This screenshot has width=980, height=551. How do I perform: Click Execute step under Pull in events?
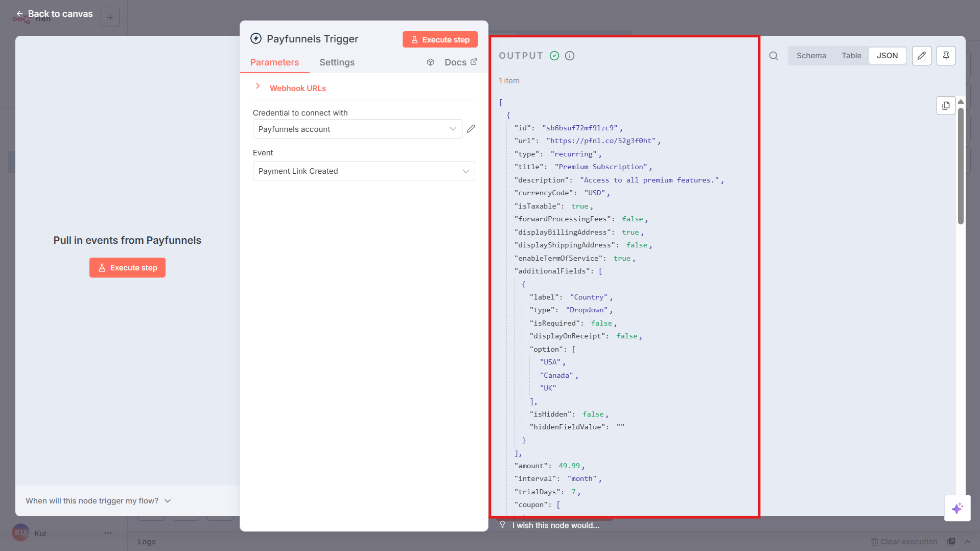point(127,268)
